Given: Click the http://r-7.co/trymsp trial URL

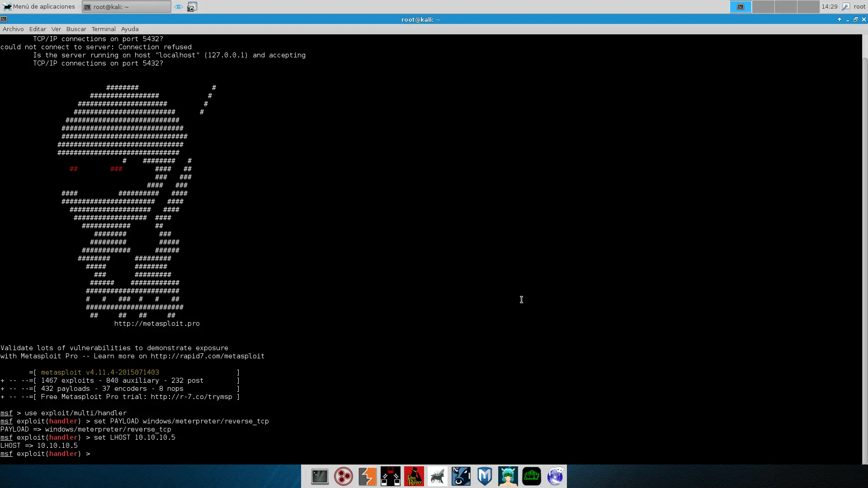Looking at the screenshot, I should pos(191,397).
